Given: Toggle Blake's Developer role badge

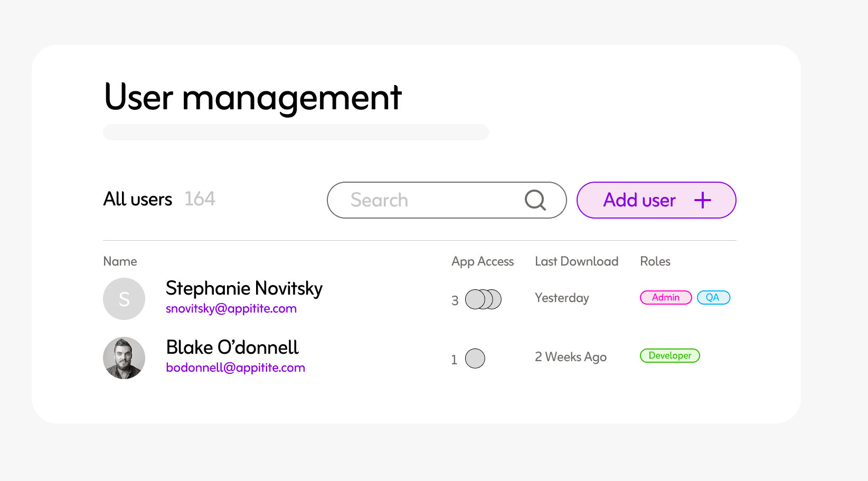Looking at the screenshot, I should [669, 355].
